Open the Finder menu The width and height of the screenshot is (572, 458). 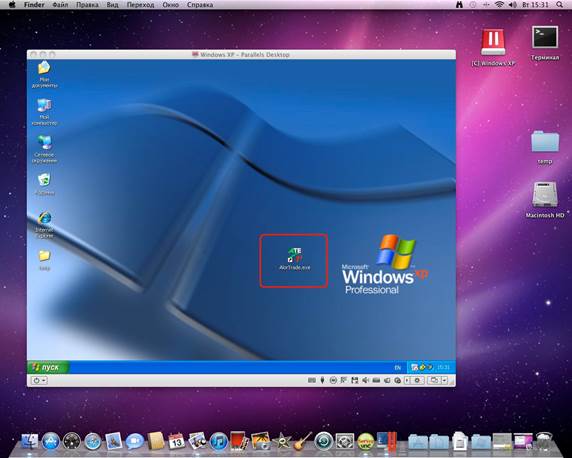coord(34,5)
